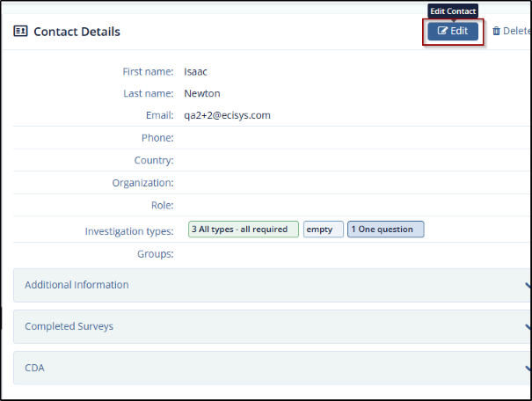This screenshot has width=532, height=401.
Task: Select the '1 One question' tag
Action: pos(385,230)
